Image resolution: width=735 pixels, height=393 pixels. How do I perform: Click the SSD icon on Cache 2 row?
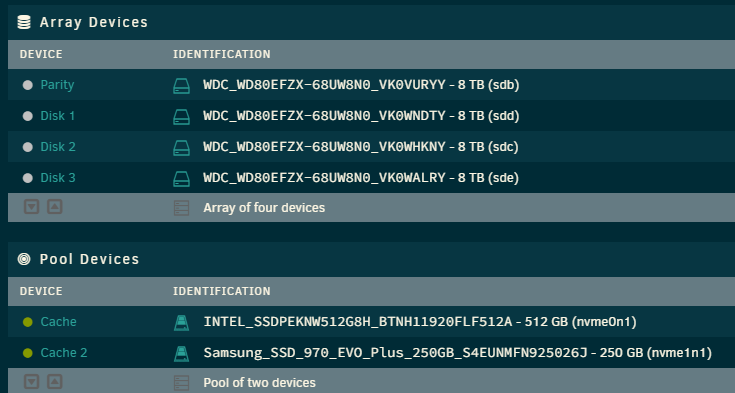point(181,354)
